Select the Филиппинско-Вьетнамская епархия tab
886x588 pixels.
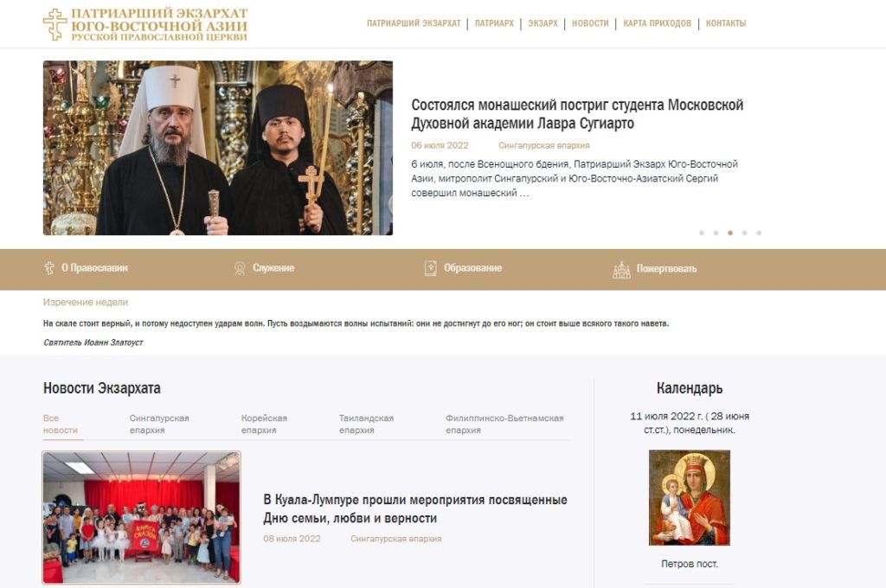coord(504,424)
